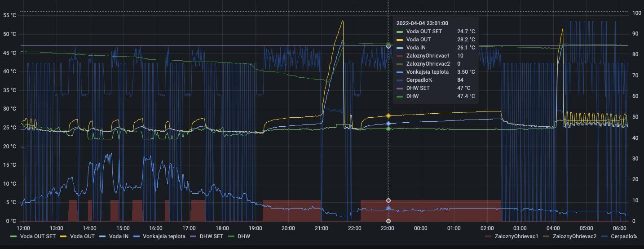This screenshot has height=249, width=644.
Task: Toggle Voda OUT series label in legend
Action: click(82, 236)
